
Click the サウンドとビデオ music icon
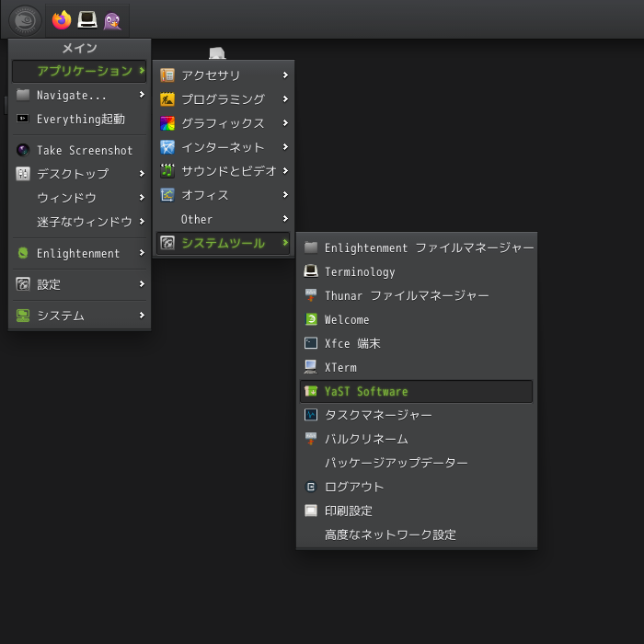tap(167, 171)
